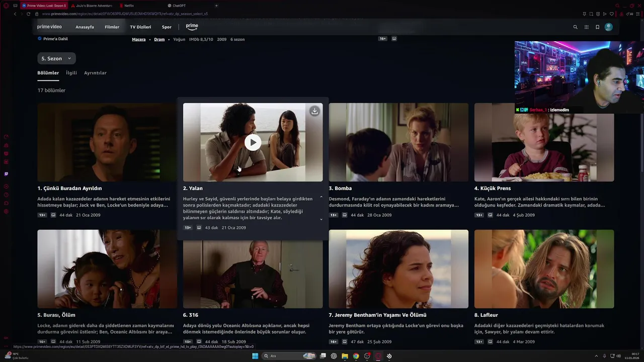Viewport: 644px width, 362px height.
Task: Click episode 8 Lafleur thumbnail
Action: 544,269
